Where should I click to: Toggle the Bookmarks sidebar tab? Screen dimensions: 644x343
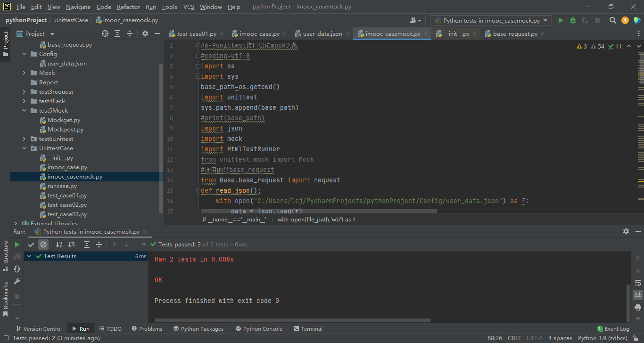(6, 299)
